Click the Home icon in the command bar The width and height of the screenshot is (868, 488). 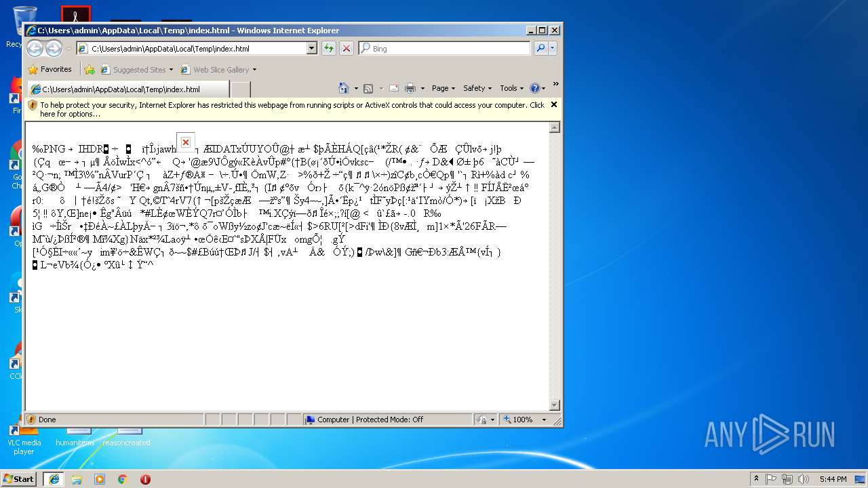[344, 88]
